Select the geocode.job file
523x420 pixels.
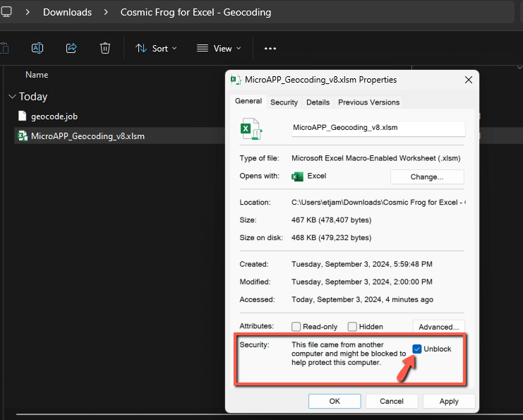(x=54, y=116)
